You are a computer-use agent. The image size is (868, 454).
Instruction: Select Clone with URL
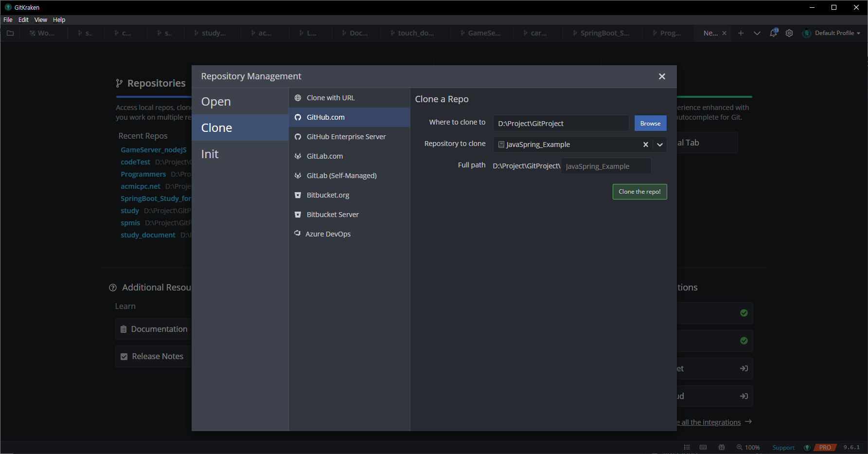(350, 98)
